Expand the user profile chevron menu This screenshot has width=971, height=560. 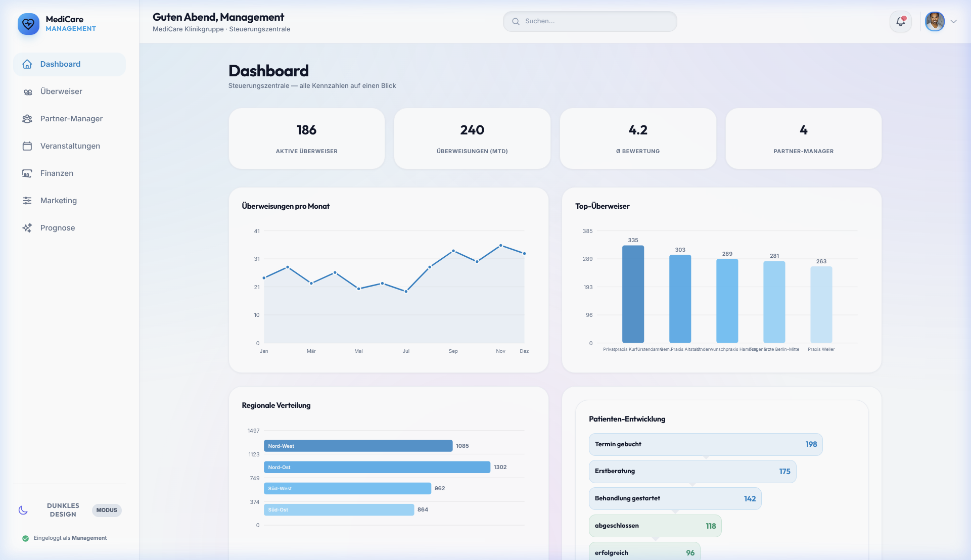953,21
